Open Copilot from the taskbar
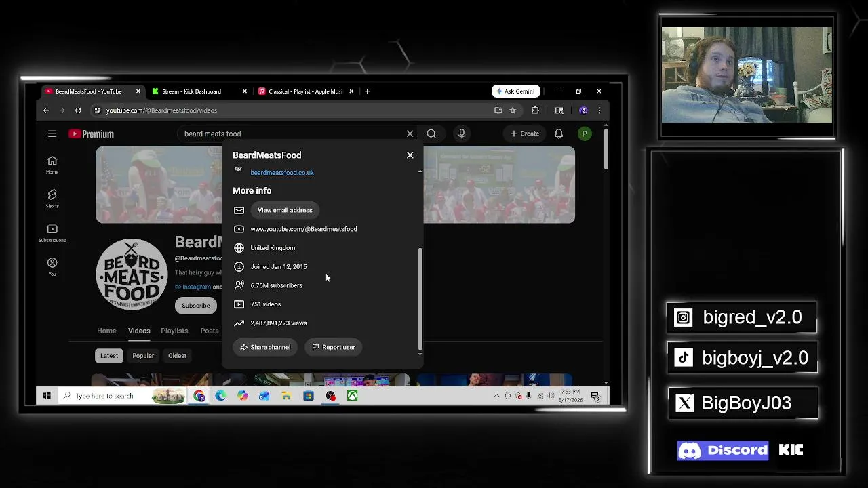This screenshot has height=488, width=868. point(243,396)
